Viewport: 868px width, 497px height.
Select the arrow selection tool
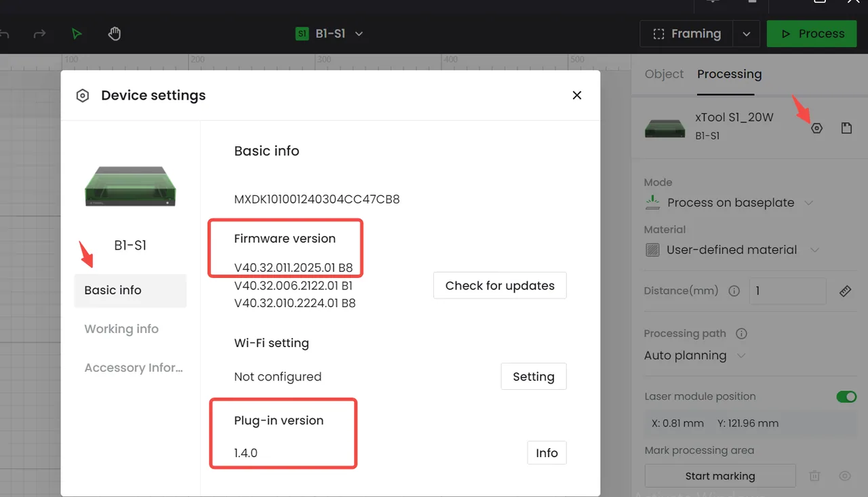[x=77, y=34]
